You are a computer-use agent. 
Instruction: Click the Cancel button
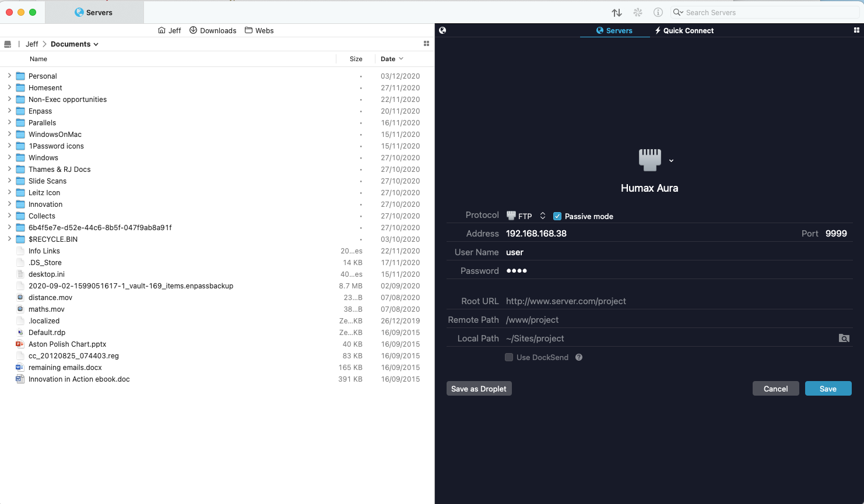(775, 389)
